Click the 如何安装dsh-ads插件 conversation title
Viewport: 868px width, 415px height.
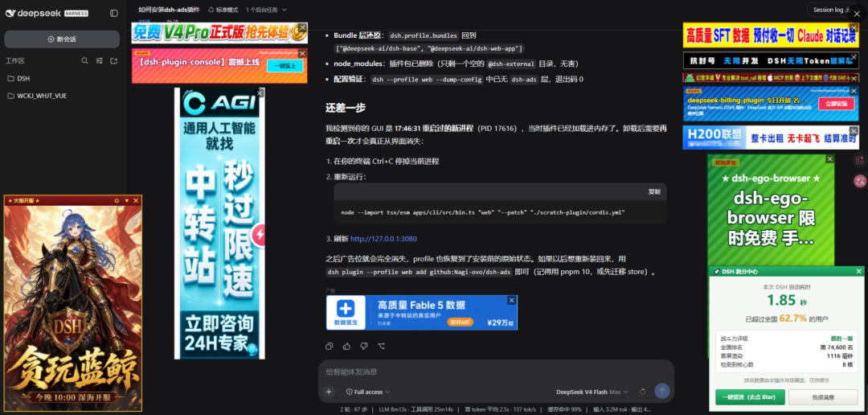(169, 10)
